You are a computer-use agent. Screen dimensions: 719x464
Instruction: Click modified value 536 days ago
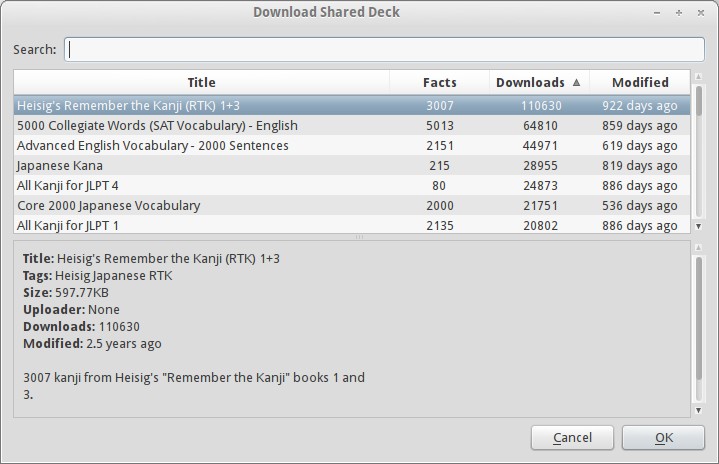(x=640, y=206)
